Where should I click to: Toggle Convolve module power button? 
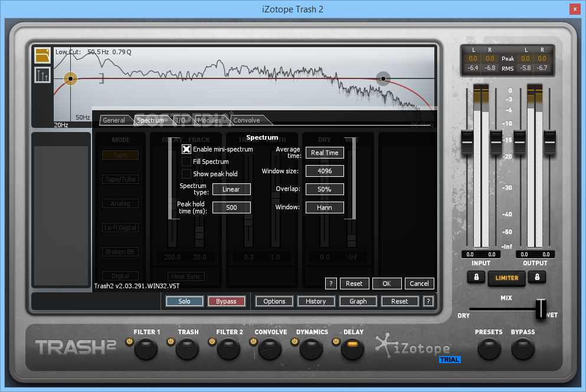(253, 341)
